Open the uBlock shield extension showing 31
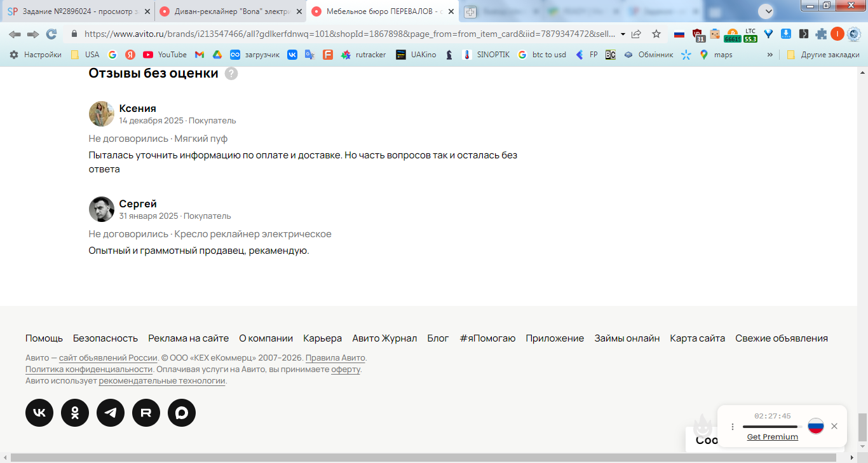 click(698, 35)
